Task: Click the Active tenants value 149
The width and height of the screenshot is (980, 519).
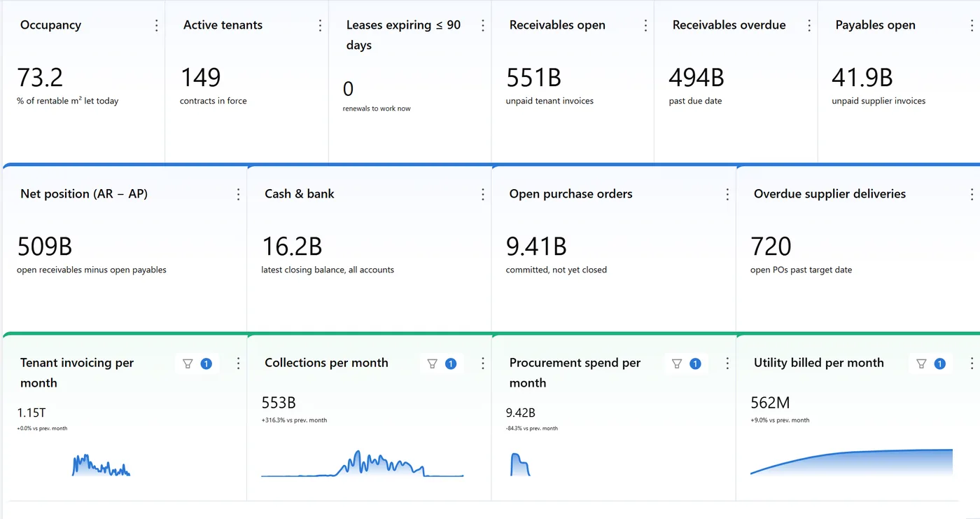Action: tap(200, 77)
